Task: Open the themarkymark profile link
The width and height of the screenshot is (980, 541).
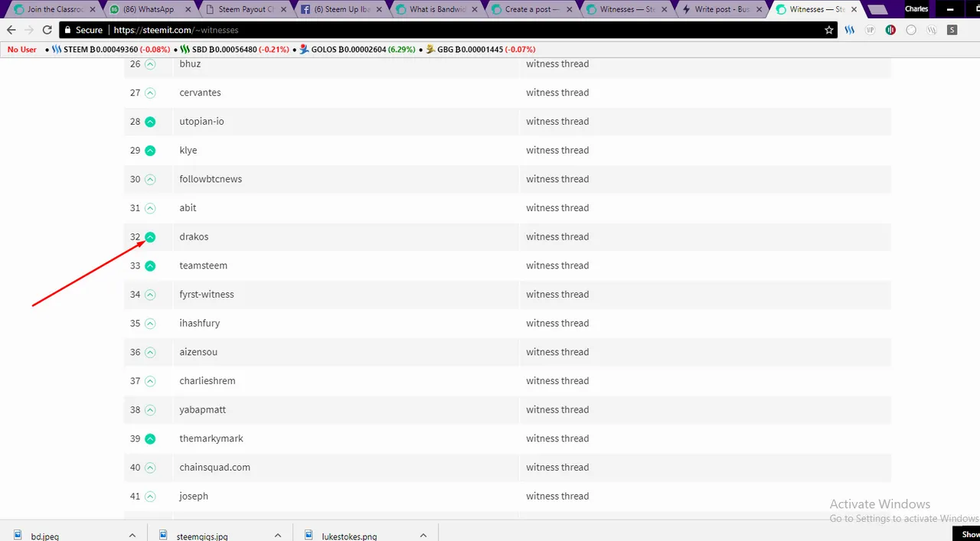Action: 211,438
